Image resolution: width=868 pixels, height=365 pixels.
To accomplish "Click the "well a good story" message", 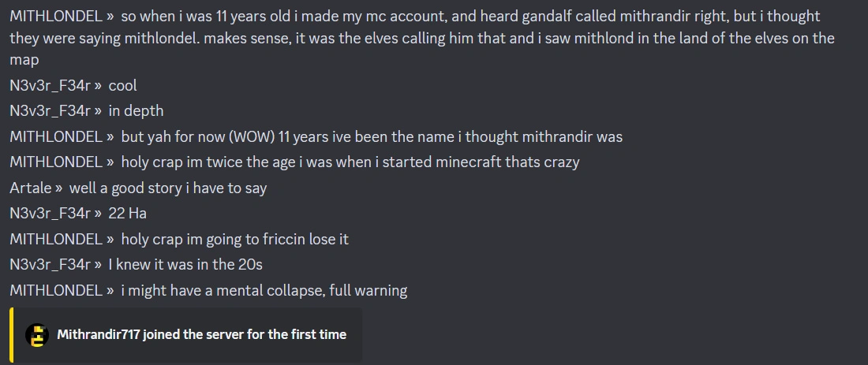I will 168,188.
